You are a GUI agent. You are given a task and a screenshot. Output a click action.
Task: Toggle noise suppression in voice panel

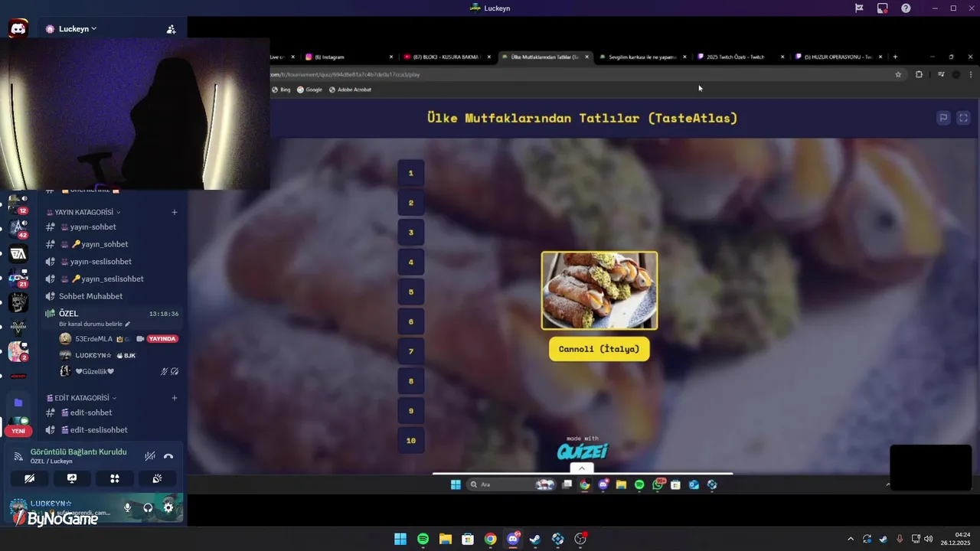pos(150,456)
